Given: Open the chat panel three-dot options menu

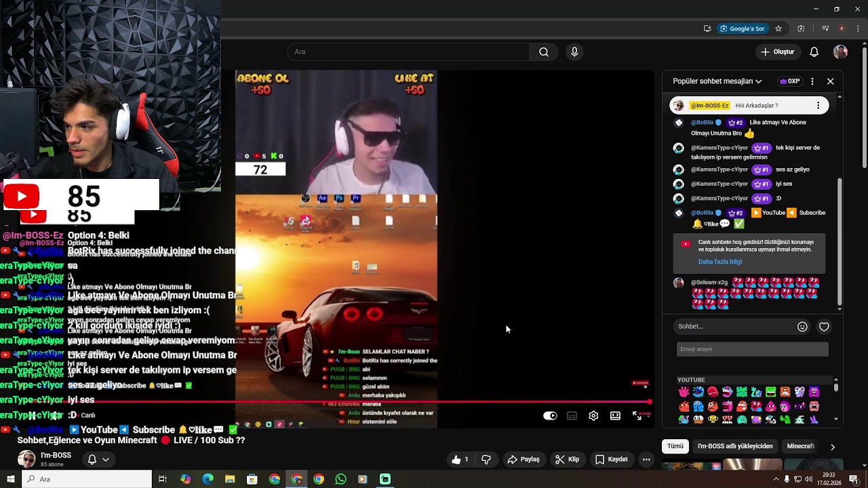Looking at the screenshot, I should (x=812, y=81).
